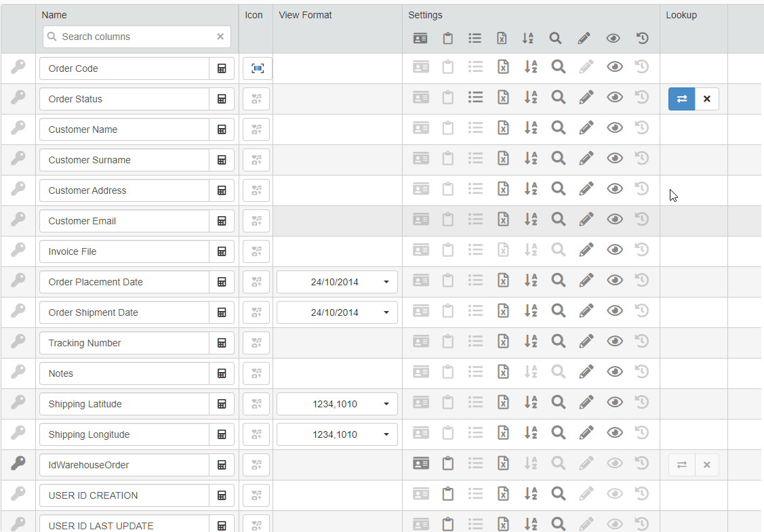This screenshot has width=764, height=532.
Task: Open the Order Placement Date view format dropdown
Action: (x=337, y=282)
